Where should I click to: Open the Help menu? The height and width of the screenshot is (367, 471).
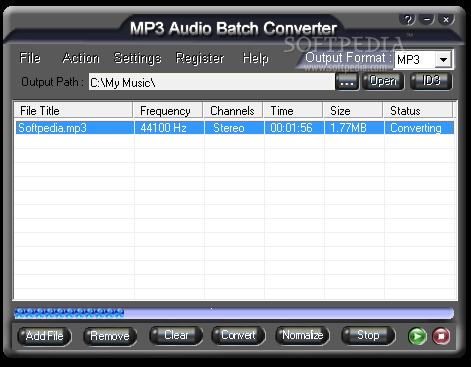point(255,58)
